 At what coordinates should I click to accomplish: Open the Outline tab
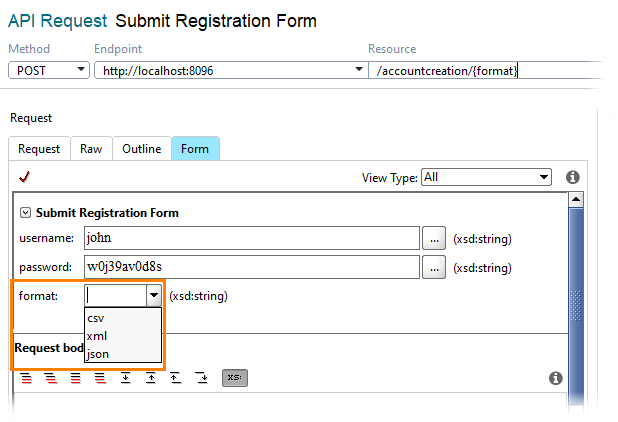tap(141, 149)
